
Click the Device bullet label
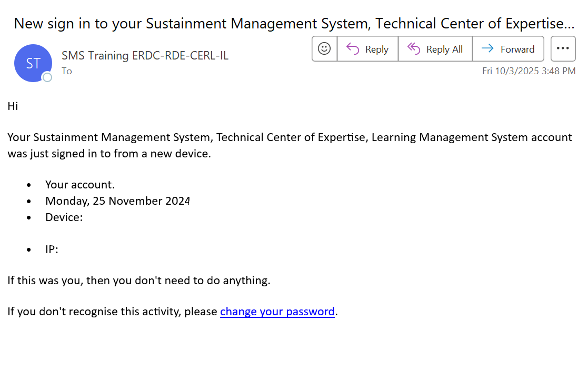[x=64, y=217]
